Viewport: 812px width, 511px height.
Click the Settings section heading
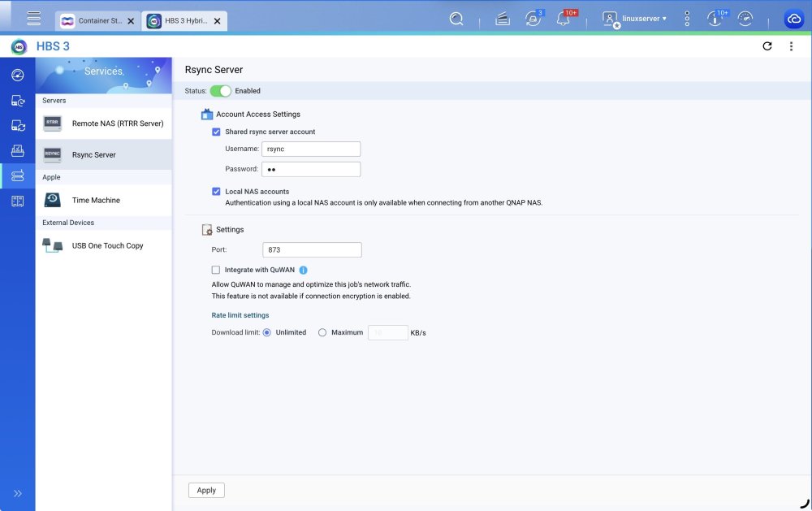pos(230,230)
